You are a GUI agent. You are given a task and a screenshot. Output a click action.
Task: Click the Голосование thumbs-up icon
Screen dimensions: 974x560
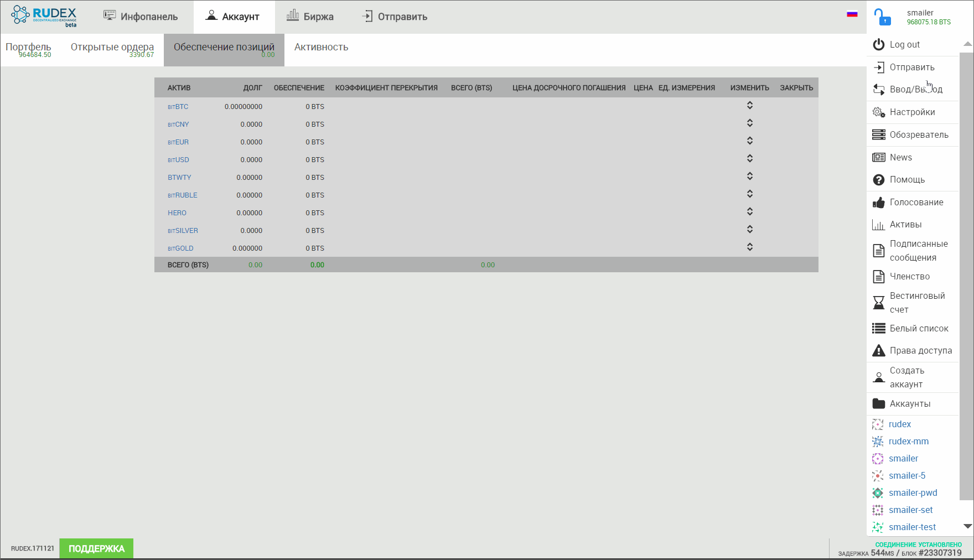coord(879,202)
